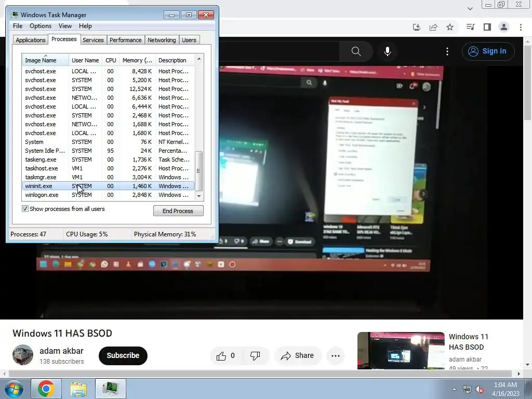Switch to the Services tab

[93, 40]
